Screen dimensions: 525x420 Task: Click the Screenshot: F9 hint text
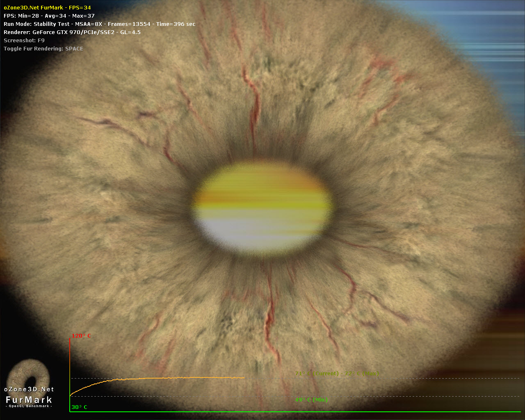pyautogui.click(x=24, y=40)
